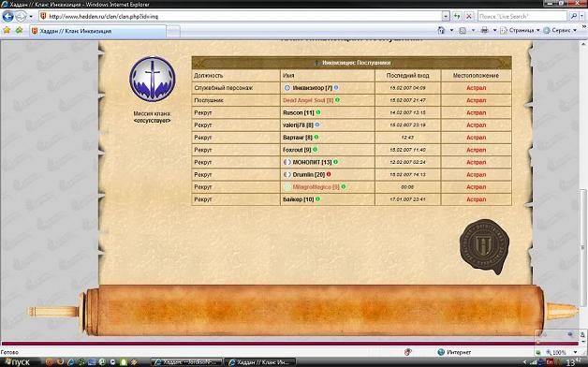
Task: Expand the address bar history dropdown
Action: (x=445, y=17)
